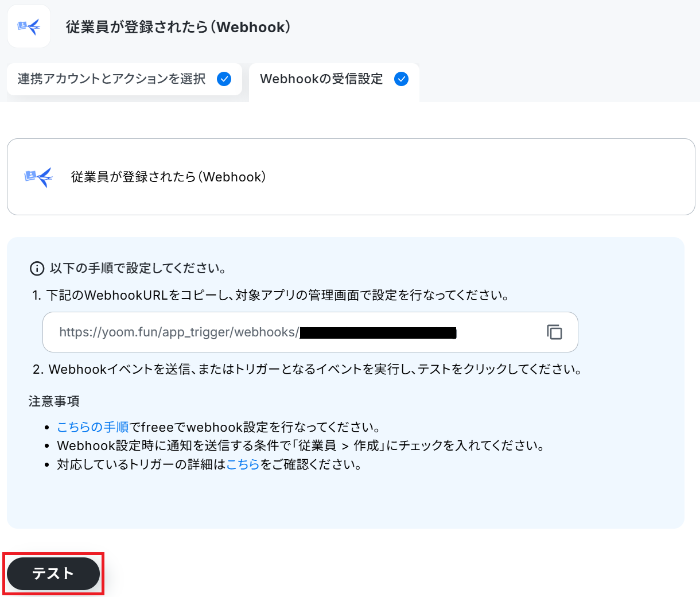Click the freee bird logo beside page title
The height and width of the screenshot is (597, 700).
[29, 26]
